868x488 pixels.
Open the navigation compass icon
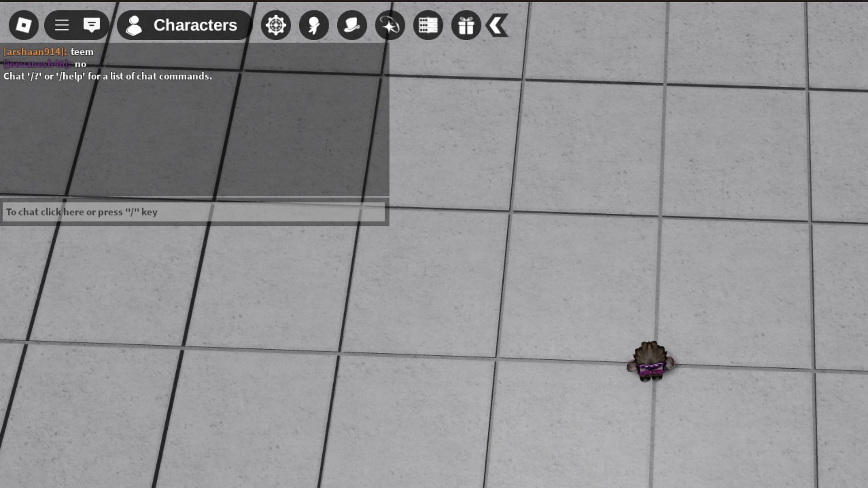(275, 25)
